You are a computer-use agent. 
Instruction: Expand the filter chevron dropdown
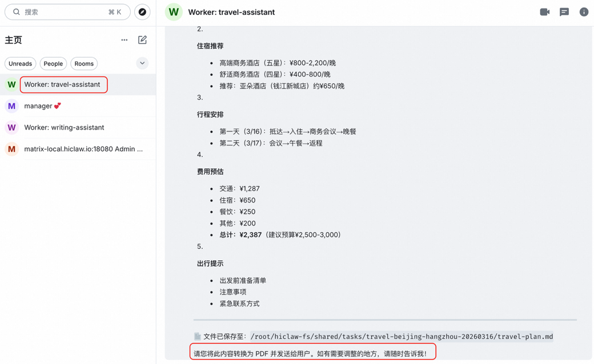tap(142, 63)
